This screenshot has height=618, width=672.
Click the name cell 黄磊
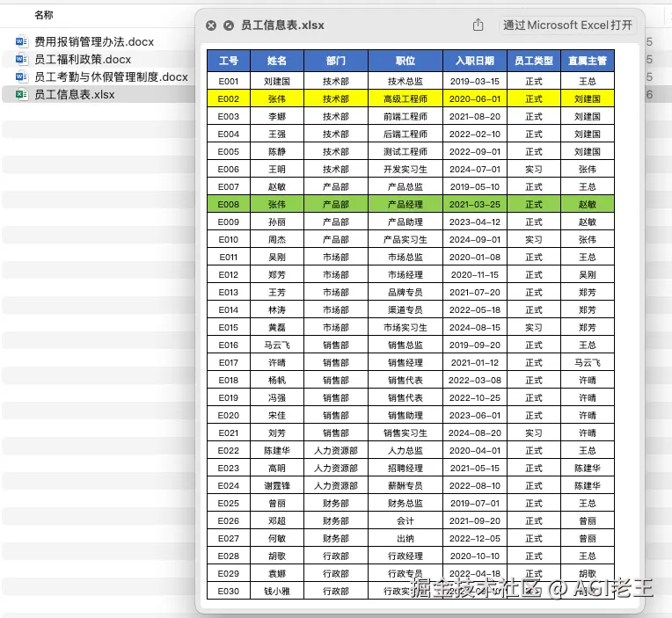click(x=277, y=327)
